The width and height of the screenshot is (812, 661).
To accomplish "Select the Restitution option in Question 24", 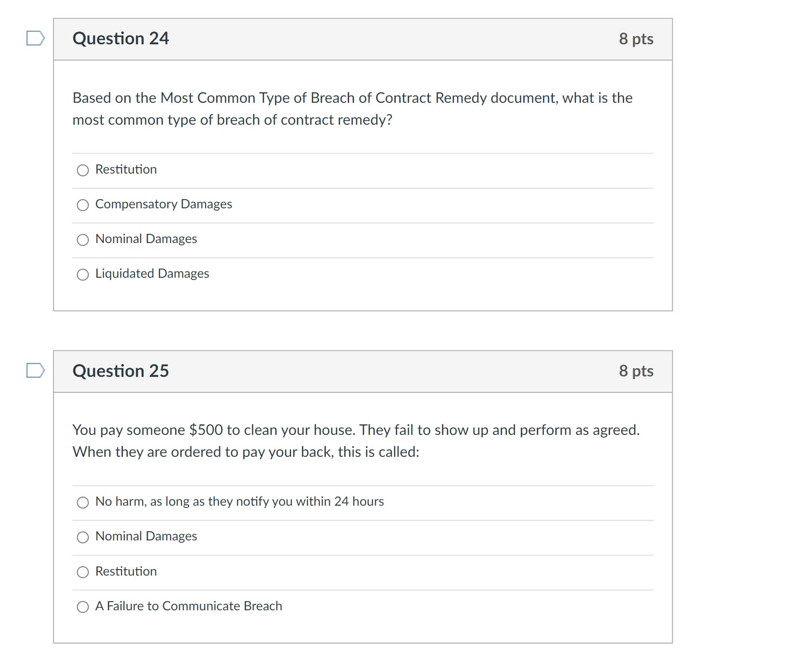I will click(83, 170).
